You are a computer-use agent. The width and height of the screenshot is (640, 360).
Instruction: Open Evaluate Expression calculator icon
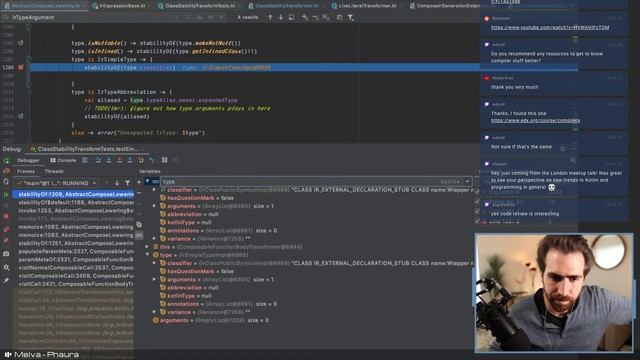[164, 160]
